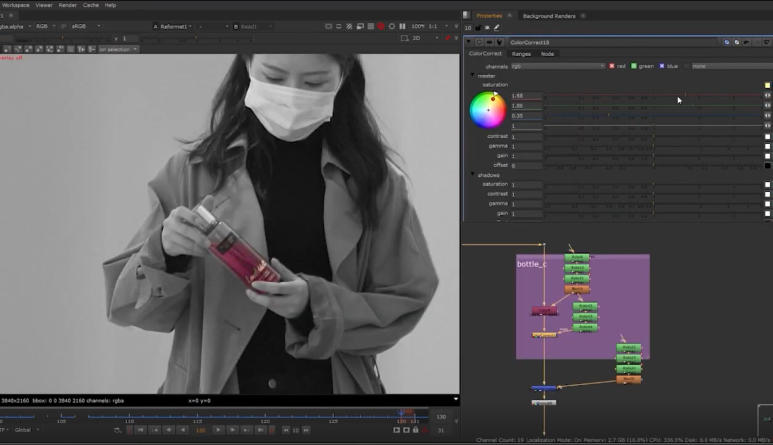The width and height of the screenshot is (773, 445).
Task: Click the animation button for red saturation
Action: click(767, 96)
